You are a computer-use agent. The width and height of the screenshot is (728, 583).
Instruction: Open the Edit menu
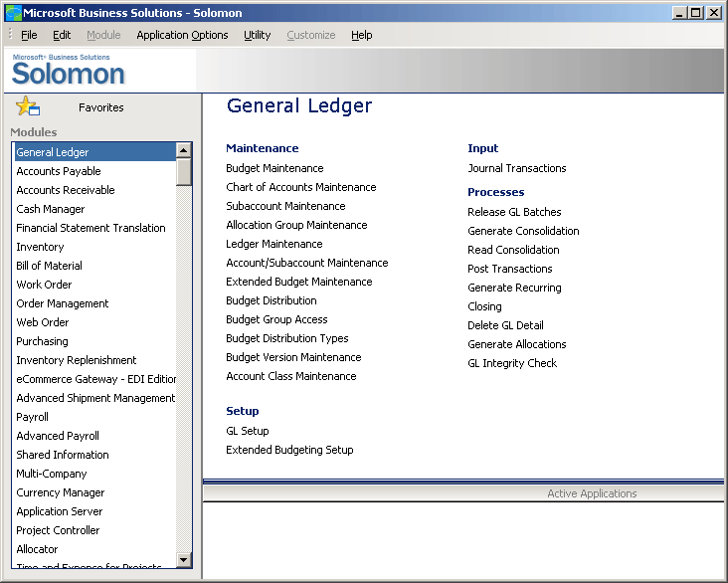(x=62, y=35)
